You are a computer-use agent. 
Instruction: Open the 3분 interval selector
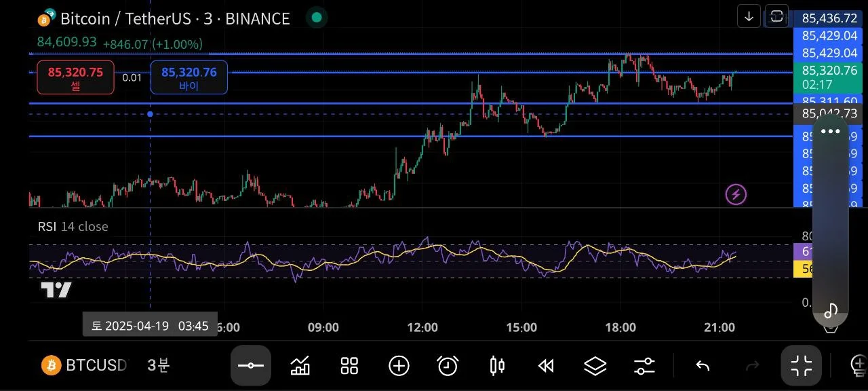click(159, 365)
